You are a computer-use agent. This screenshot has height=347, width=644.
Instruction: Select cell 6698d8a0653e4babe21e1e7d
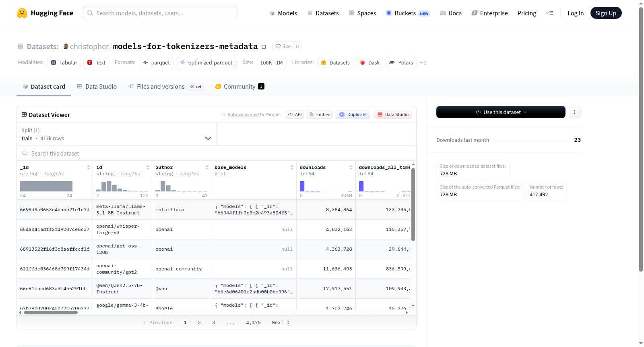pos(55,210)
